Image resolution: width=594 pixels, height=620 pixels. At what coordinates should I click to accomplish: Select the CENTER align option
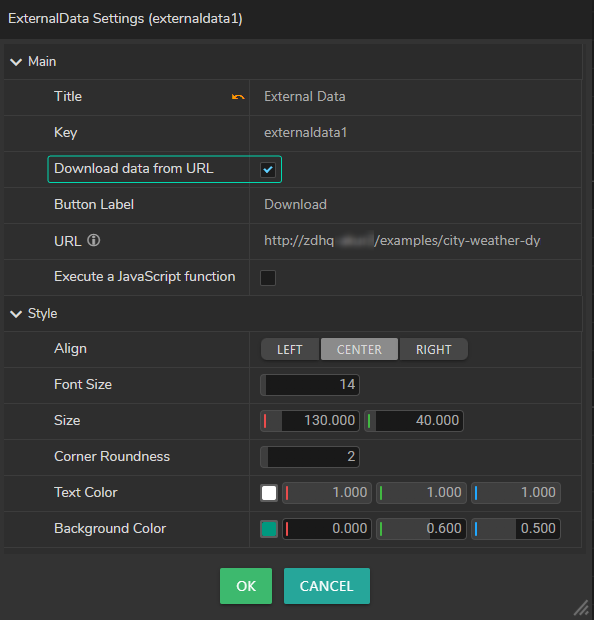click(359, 349)
